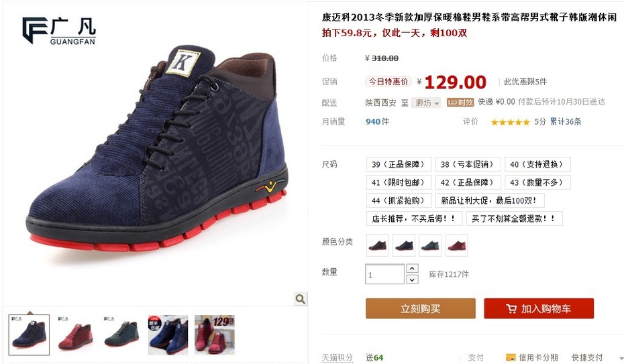Choose size 44（抓紧抢购）
Image resolution: width=624 pixels, height=364 pixels.
tap(399, 200)
